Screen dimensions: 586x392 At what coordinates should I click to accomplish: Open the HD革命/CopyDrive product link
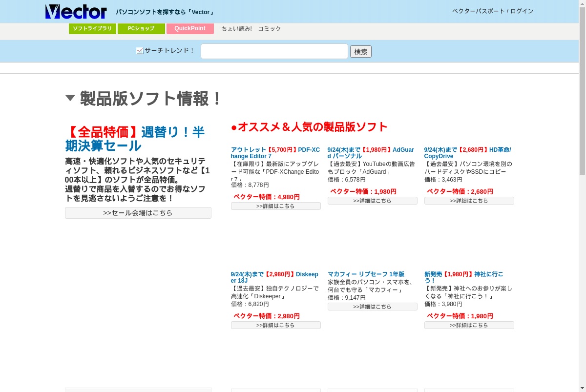(x=468, y=153)
